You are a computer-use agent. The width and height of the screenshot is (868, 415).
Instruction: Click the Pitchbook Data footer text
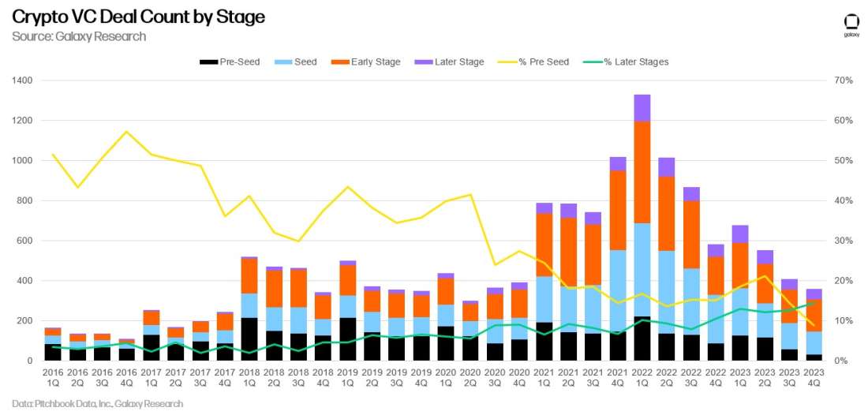pos(97,403)
